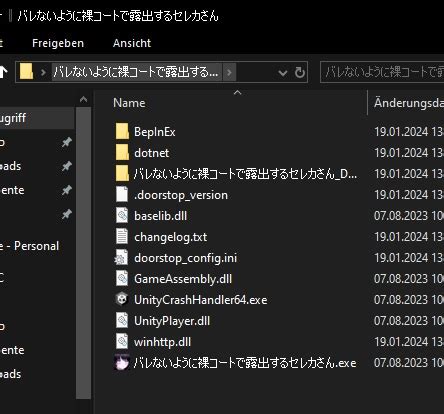Expand chevron after folder name in address bar
Screen dimensions: 444x414
[229, 72]
